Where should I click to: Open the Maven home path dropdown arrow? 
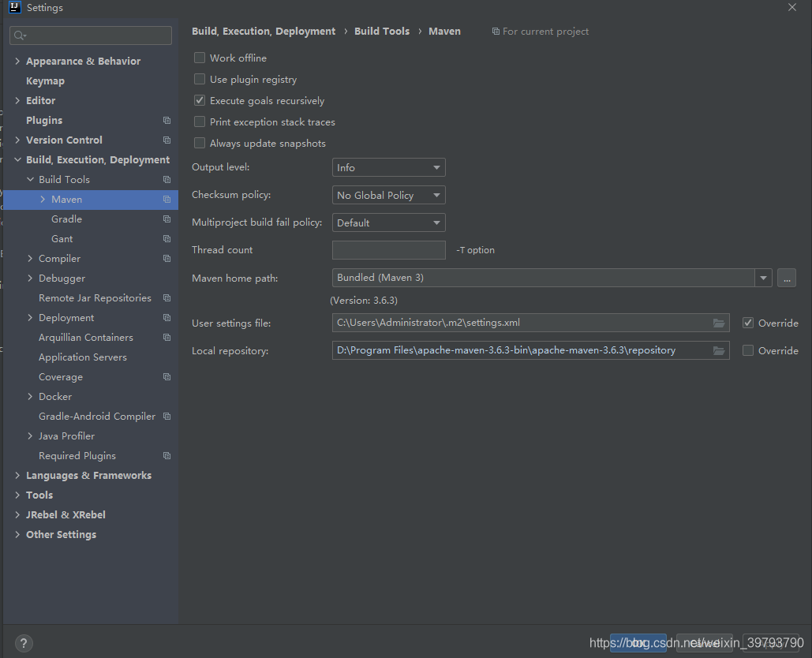(763, 278)
